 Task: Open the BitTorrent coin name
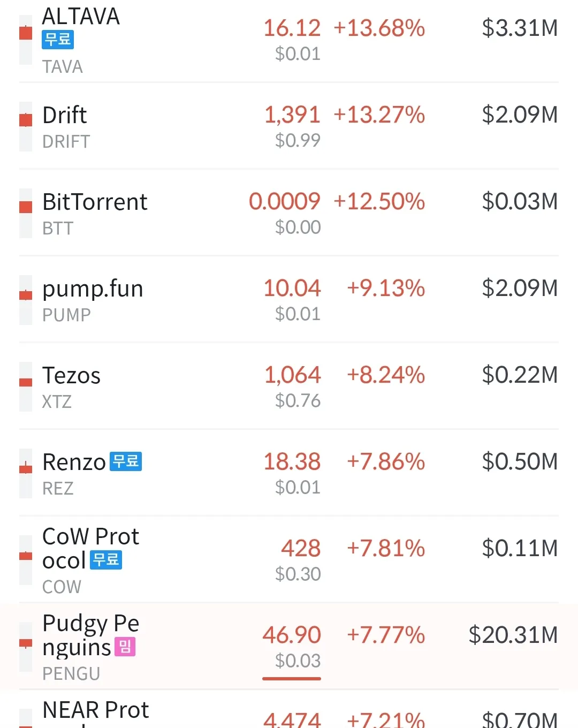coord(95,202)
